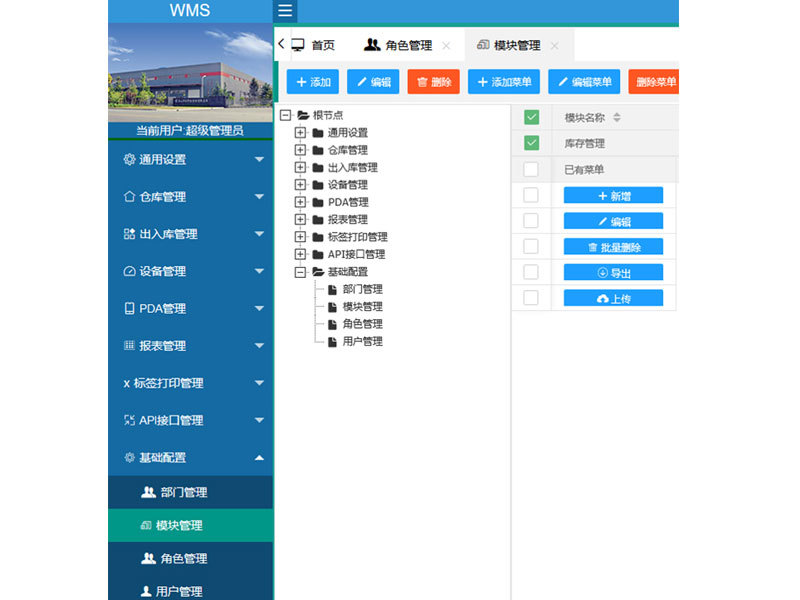This screenshot has height=600, width=800.
Task: Toggle the header select-all checkbox
Action: [x=531, y=117]
